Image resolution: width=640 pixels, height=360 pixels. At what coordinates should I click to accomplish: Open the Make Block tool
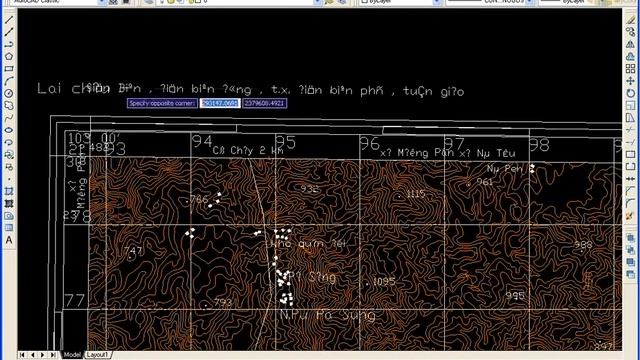pos(9,167)
